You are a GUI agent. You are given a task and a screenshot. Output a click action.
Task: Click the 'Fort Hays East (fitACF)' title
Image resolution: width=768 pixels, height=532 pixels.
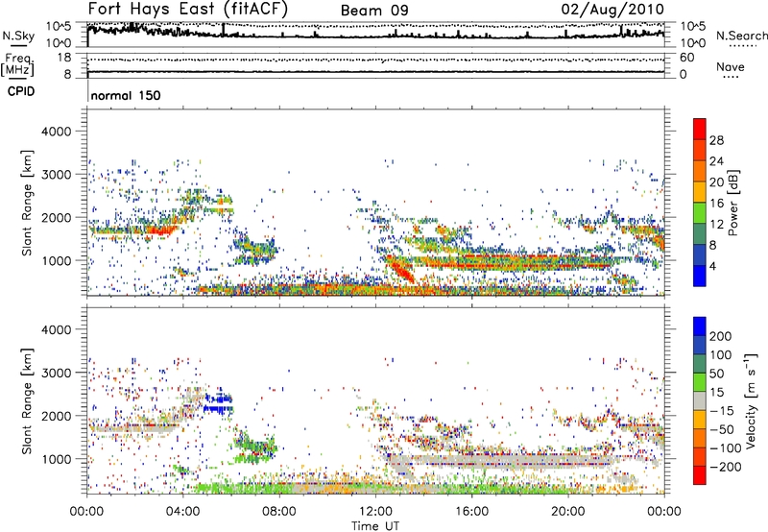(x=187, y=9)
